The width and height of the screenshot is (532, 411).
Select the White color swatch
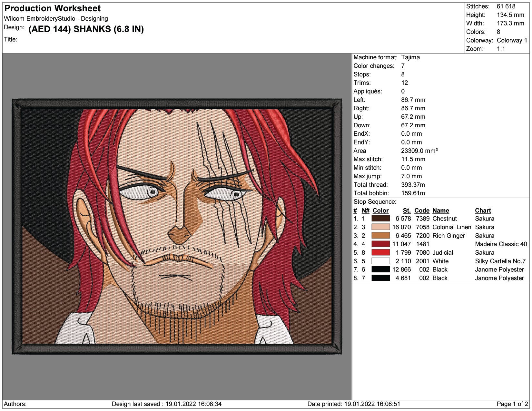pyautogui.click(x=380, y=261)
